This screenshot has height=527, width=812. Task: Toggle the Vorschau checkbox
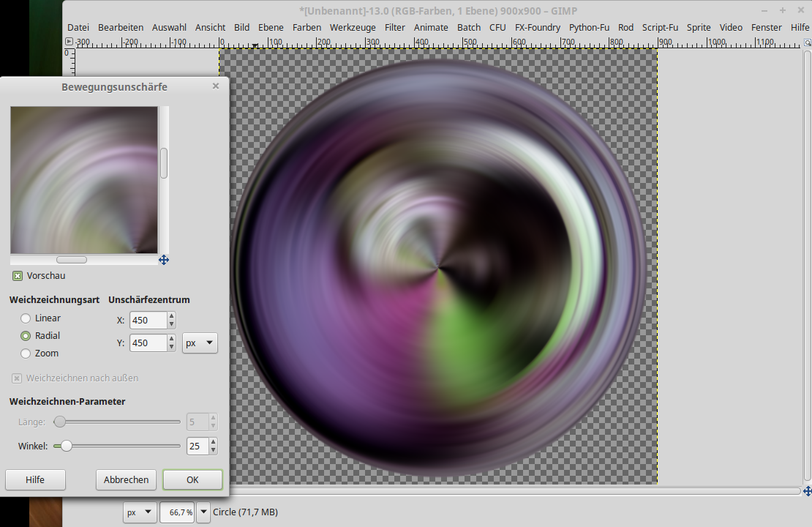pos(18,276)
